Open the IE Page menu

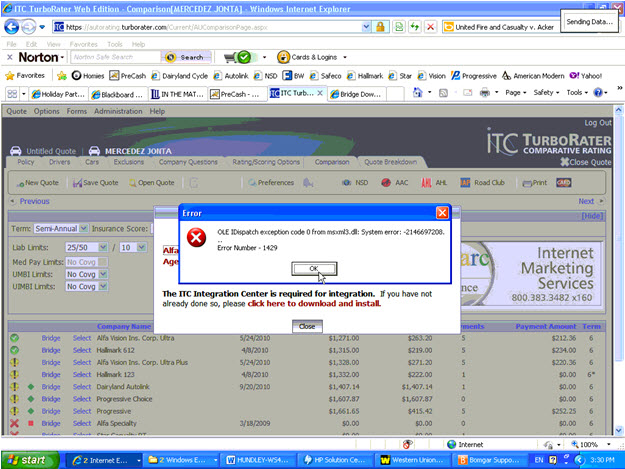coord(516,93)
